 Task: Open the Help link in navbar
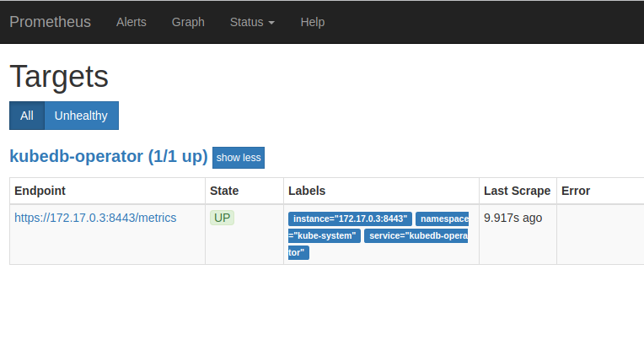[x=312, y=22]
